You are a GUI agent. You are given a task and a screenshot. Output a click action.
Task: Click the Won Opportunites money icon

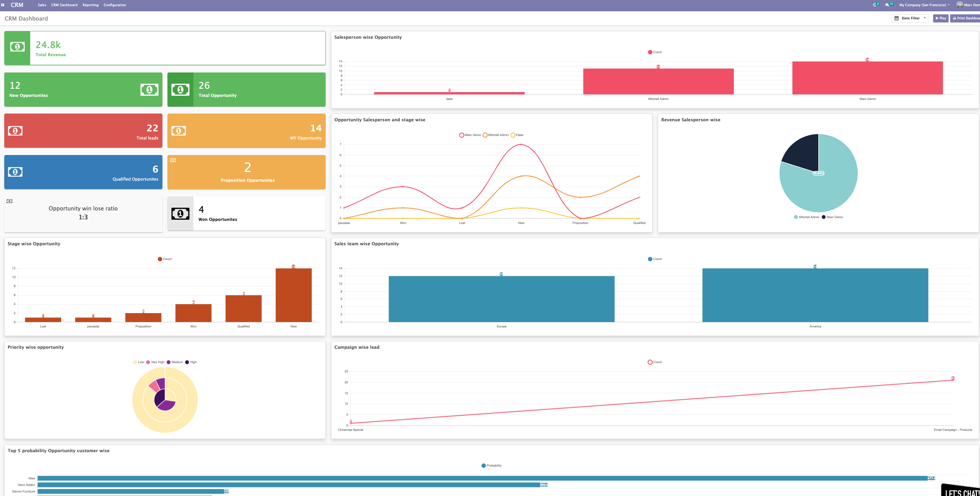(x=180, y=214)
